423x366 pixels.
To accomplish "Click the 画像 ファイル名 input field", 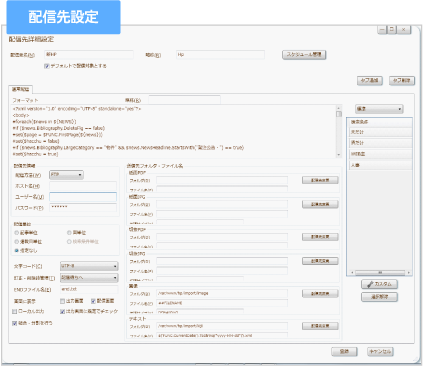I will point(222,303).
